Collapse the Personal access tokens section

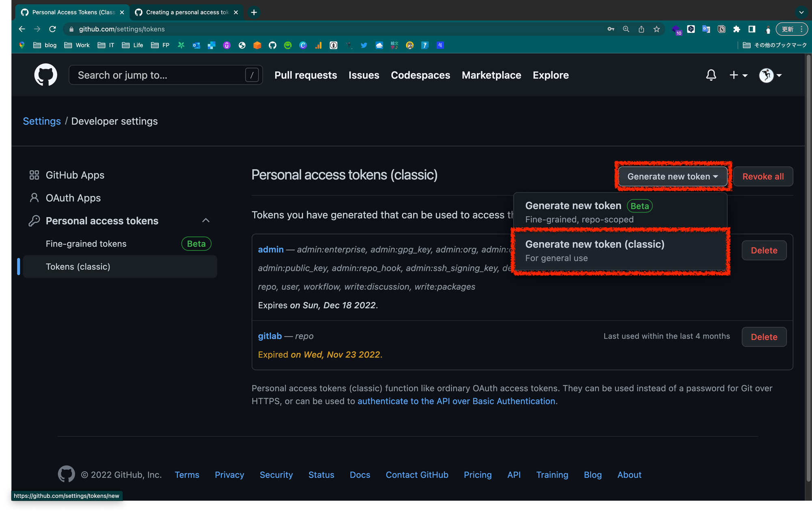pos(206,221)
